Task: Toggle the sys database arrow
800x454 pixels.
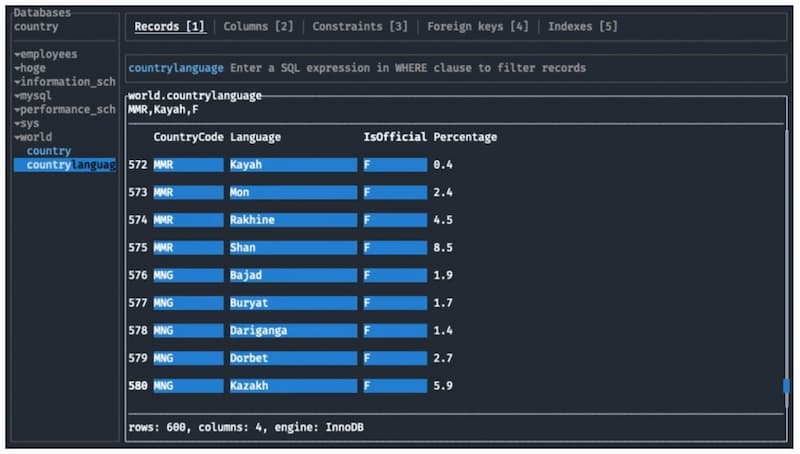Action: 17,123
